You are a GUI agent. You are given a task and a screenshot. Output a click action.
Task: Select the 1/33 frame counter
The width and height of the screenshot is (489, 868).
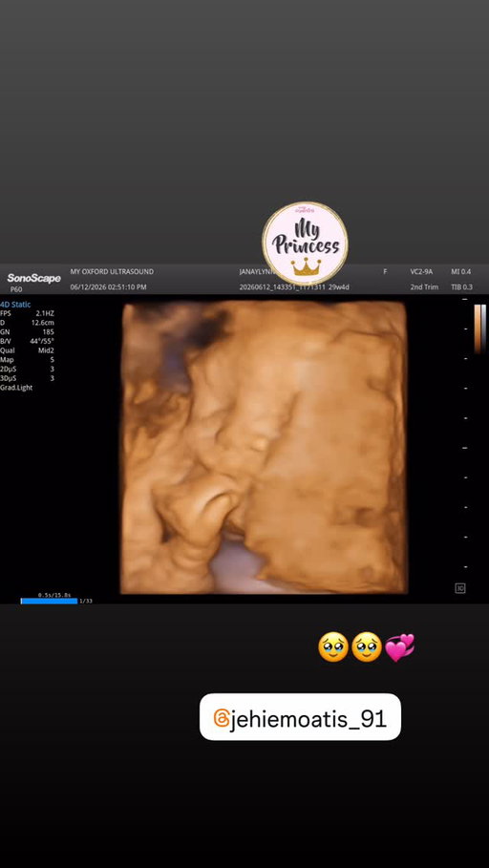point(86,602)
